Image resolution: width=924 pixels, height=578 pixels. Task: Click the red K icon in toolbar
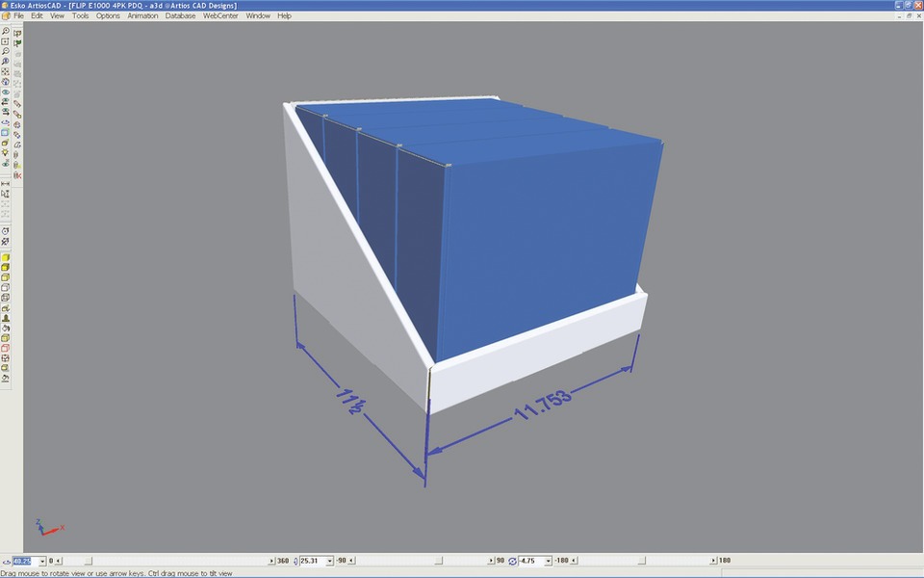[17, 174]
